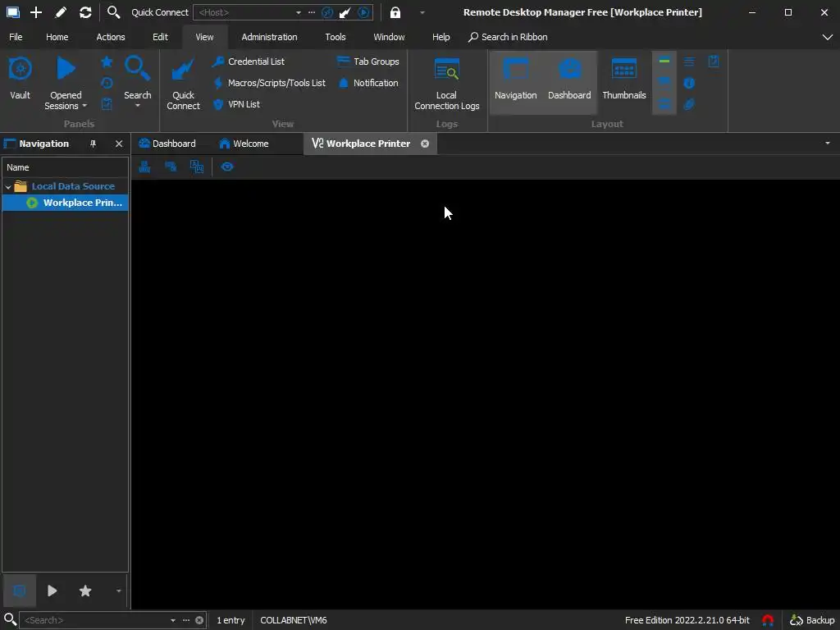
Task: Click the paperclip attachments icon in Layout group
Action: tap(689, 104)
